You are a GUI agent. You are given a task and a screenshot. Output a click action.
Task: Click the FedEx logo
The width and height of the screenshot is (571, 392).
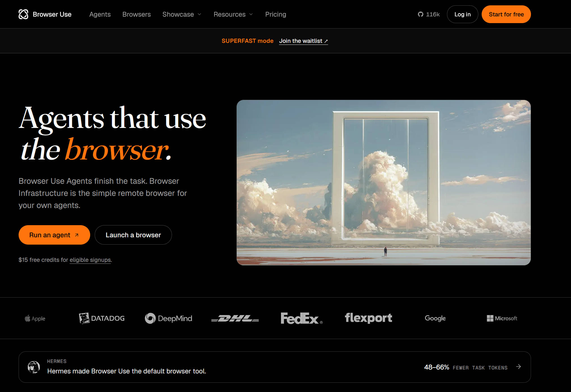302,318
